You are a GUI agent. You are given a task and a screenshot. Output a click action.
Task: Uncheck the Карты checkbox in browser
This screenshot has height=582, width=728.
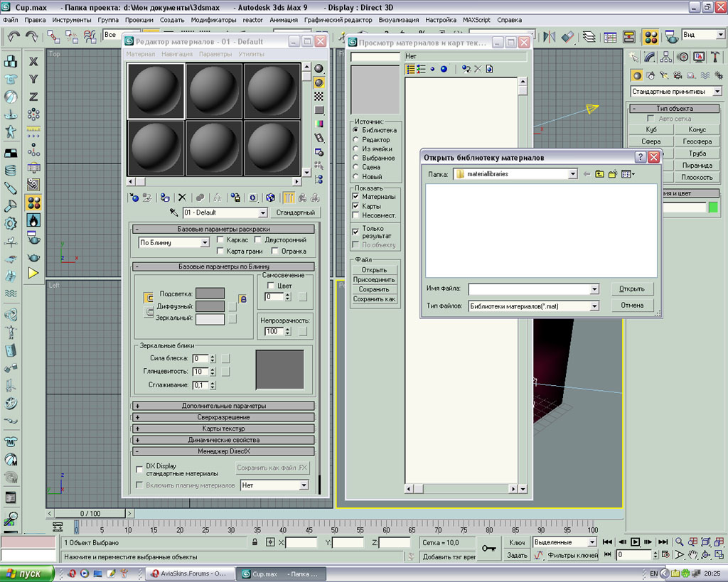356,206
